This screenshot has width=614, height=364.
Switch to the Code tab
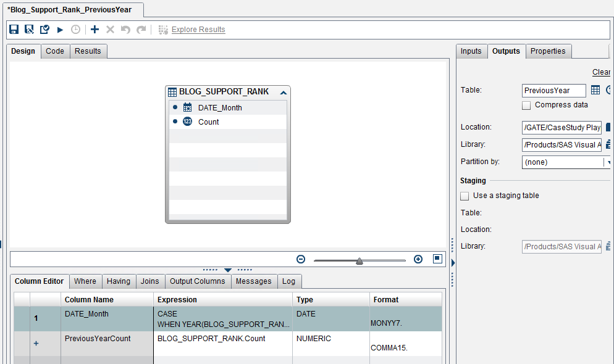(55, 51)
